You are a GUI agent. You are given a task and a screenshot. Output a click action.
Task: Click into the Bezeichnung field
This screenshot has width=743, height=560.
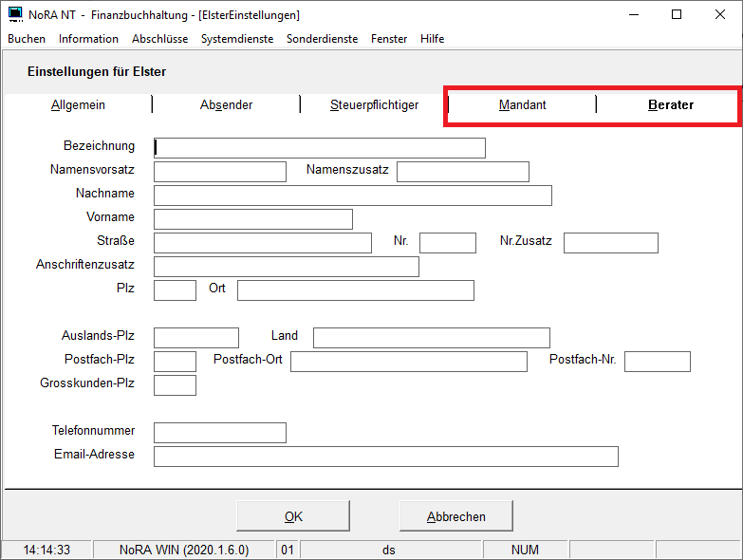(320, 148)
